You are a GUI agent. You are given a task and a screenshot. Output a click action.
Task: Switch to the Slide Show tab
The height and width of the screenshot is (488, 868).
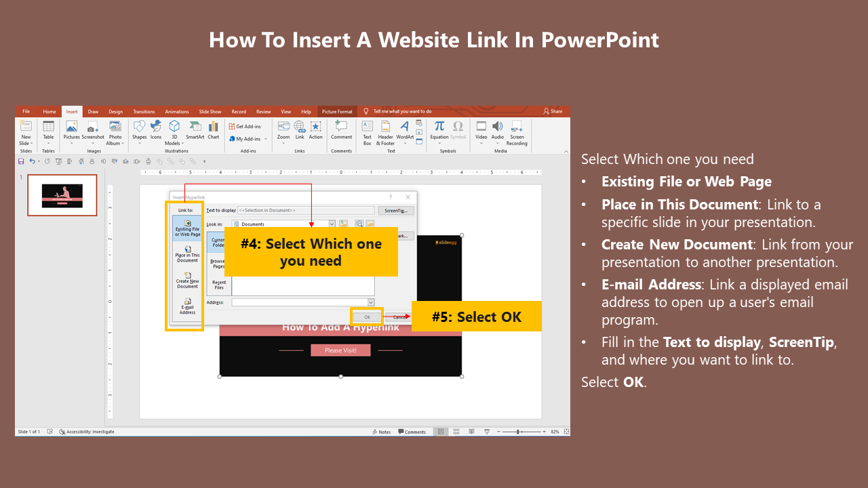tap(210, 112)
